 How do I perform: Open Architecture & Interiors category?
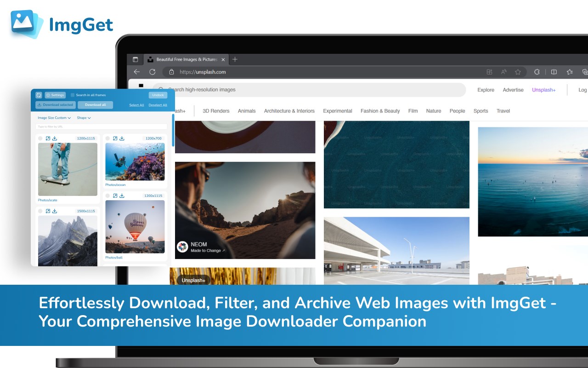289,111
